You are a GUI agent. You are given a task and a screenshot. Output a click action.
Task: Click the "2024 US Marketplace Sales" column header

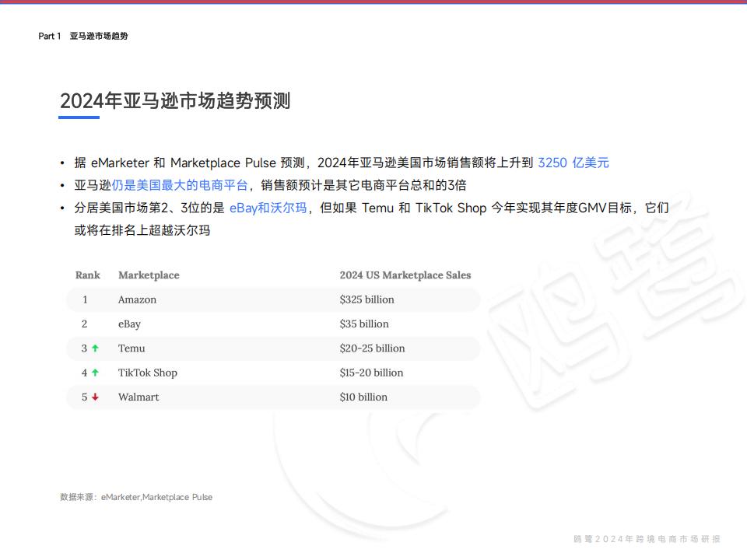(x=405, y=275)
